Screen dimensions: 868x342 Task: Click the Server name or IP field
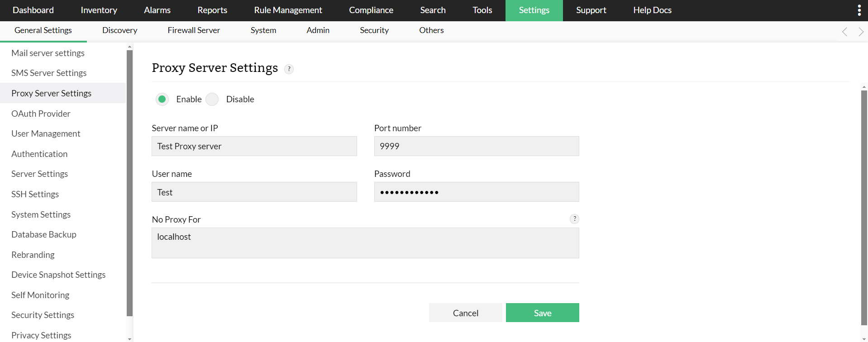click(254, 146)
